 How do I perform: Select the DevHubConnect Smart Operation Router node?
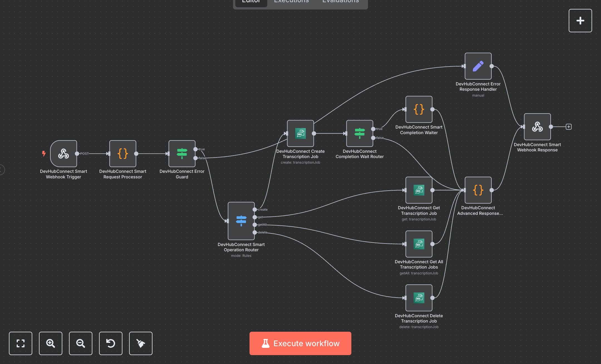241,221
